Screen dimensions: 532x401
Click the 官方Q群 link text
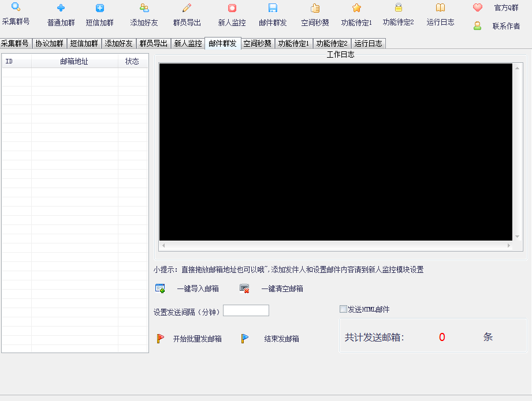506,8
